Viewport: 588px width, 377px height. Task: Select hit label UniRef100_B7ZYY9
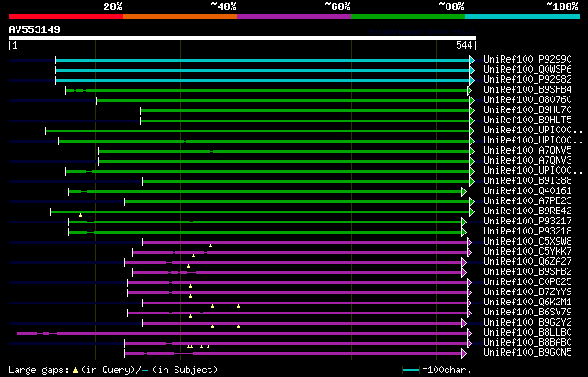(x=527, y=292)
